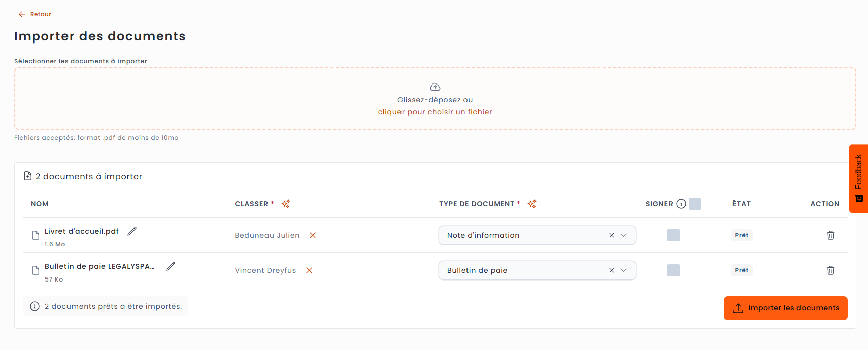Expand the Bulletin de paie type dropdown
This screenshot has width=868, height=350.
tap(624, 270)
